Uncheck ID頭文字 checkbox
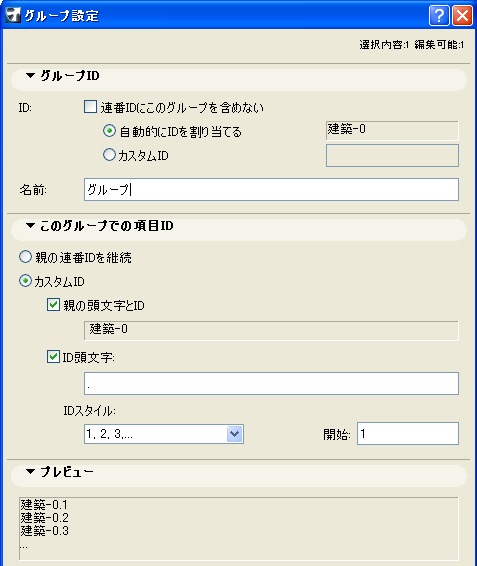The image size is (477, 566). tap(53, 357)
